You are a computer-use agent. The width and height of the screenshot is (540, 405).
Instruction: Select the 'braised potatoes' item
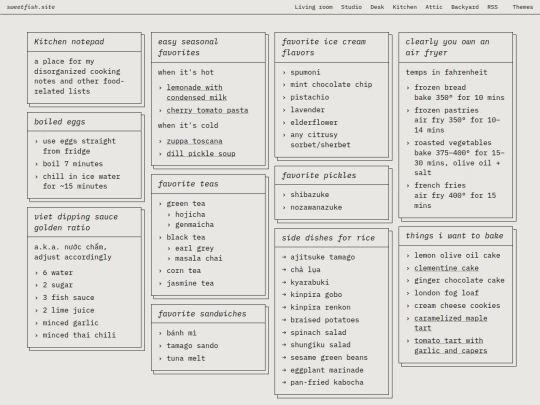tap(324, 320)
